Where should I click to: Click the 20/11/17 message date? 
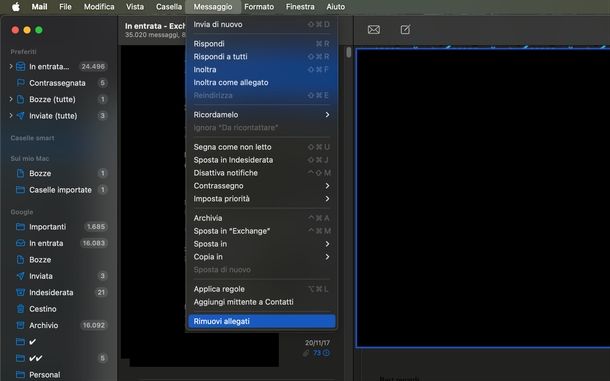coord(317,342)
